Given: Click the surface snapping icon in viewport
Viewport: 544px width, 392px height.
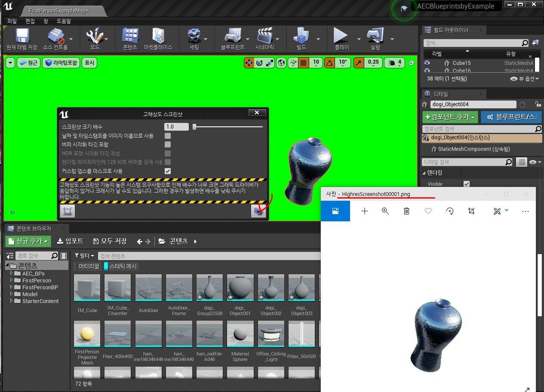Looking at the screenshot, I should [293, 63].
